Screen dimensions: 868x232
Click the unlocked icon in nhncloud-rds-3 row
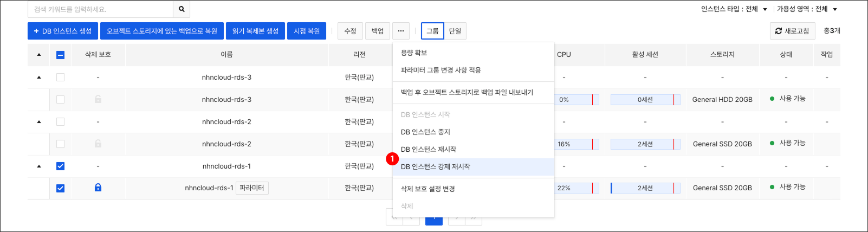pos(98,99)
